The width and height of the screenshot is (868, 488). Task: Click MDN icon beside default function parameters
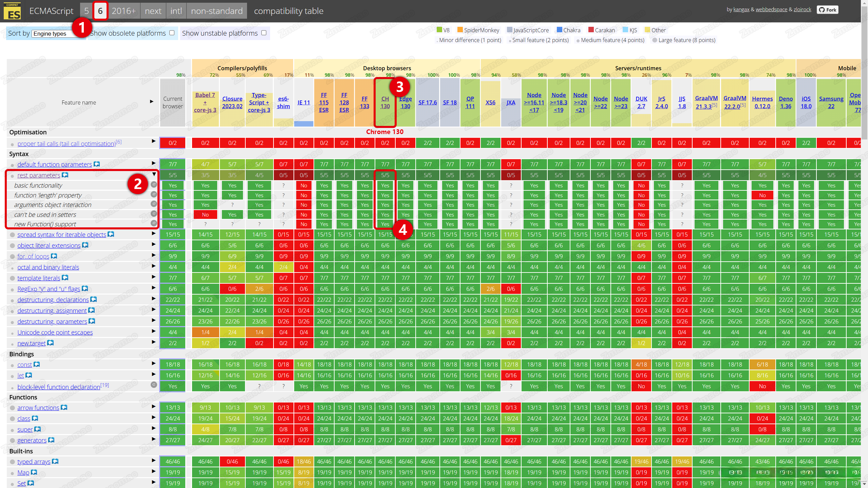coord(97,164)
